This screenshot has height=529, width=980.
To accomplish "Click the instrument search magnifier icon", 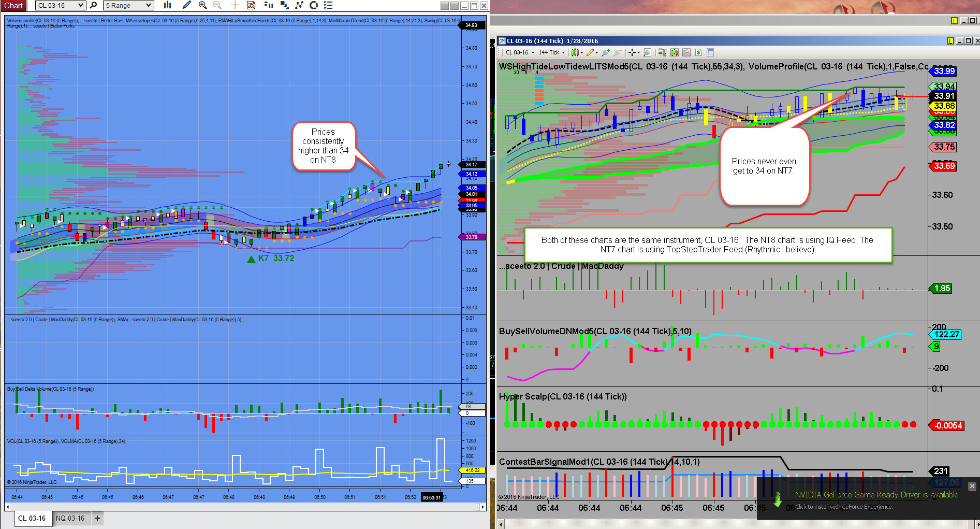I will tap(94, 5).
